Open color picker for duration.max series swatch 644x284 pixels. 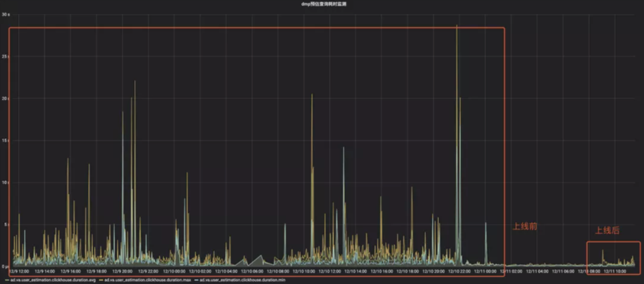tap(101, 280)
